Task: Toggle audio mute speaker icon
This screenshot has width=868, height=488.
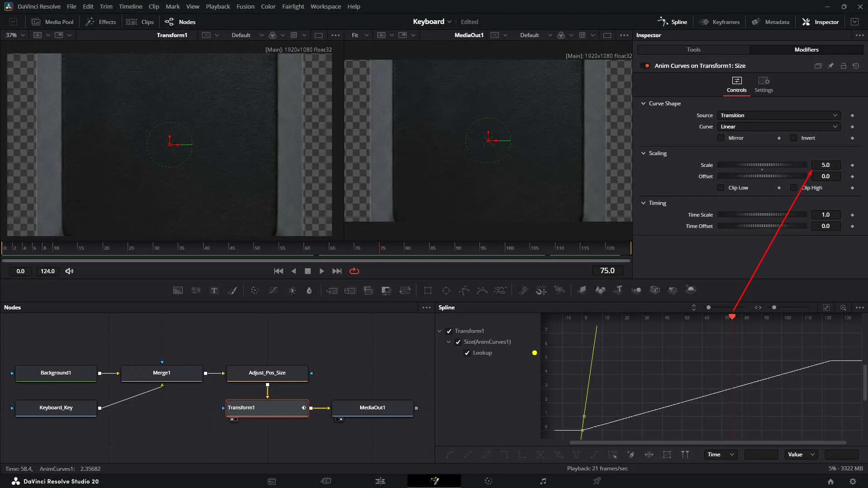Action: tap(69, 271)
